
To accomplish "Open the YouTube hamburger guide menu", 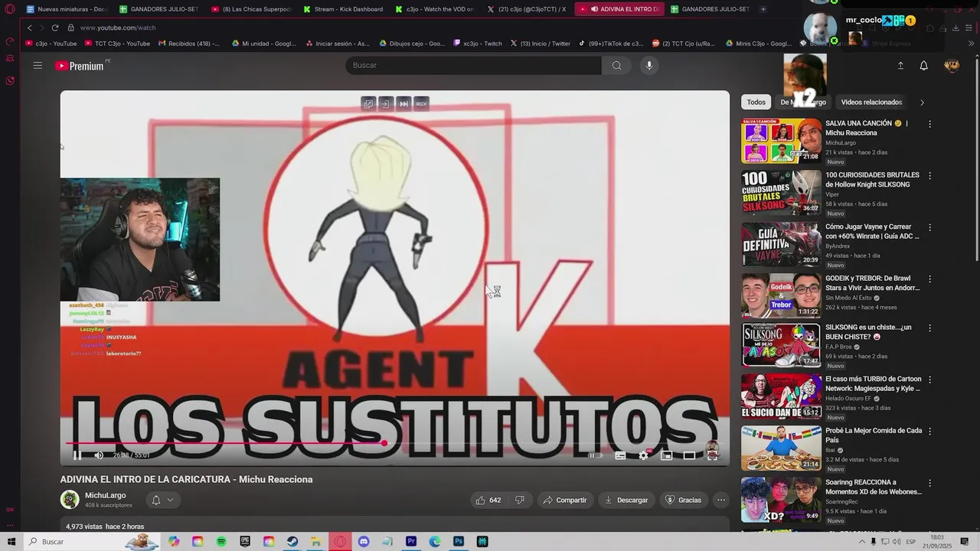I will point(38,66).
